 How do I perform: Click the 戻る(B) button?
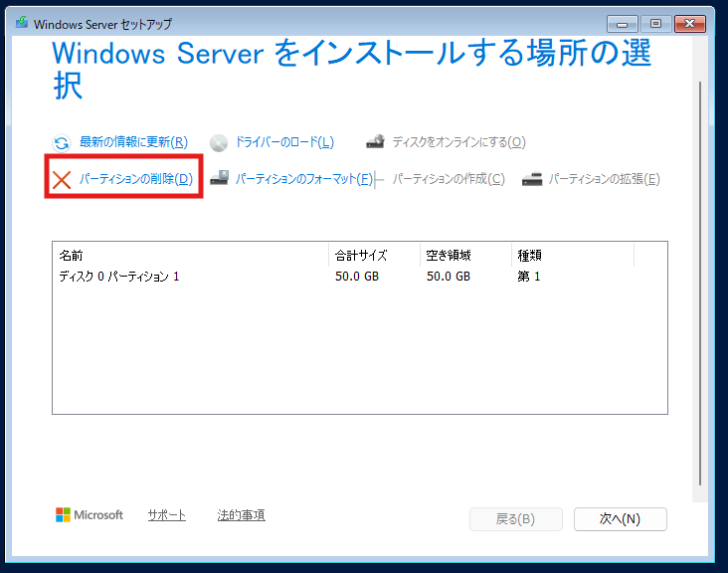point(516,519)
